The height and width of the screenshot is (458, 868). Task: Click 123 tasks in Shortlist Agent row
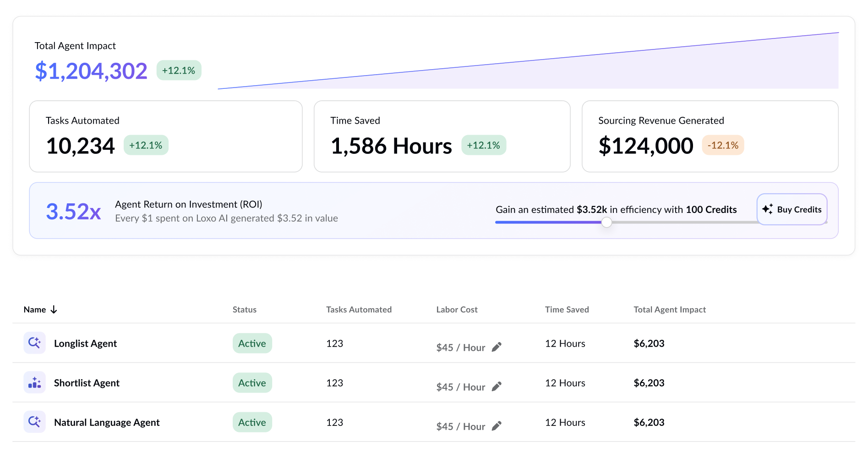335,383
